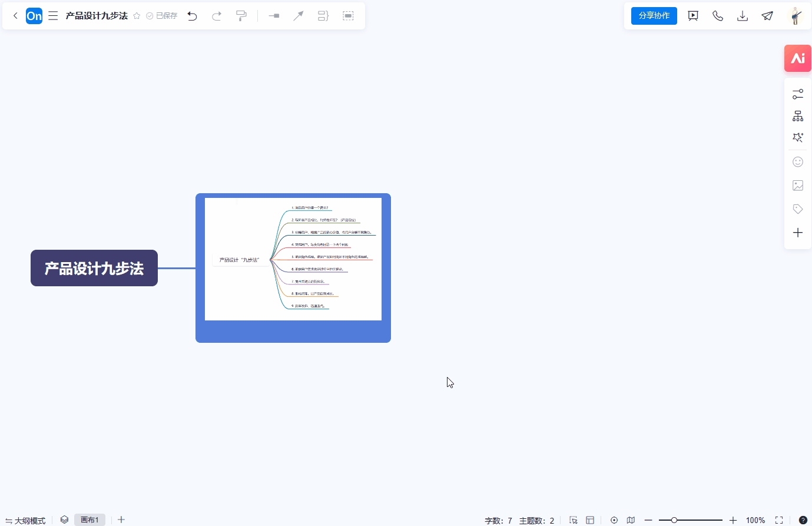Publish with the paper plane icon
The height and width of the screenshot is (526, 812).
tap(767, 16)
